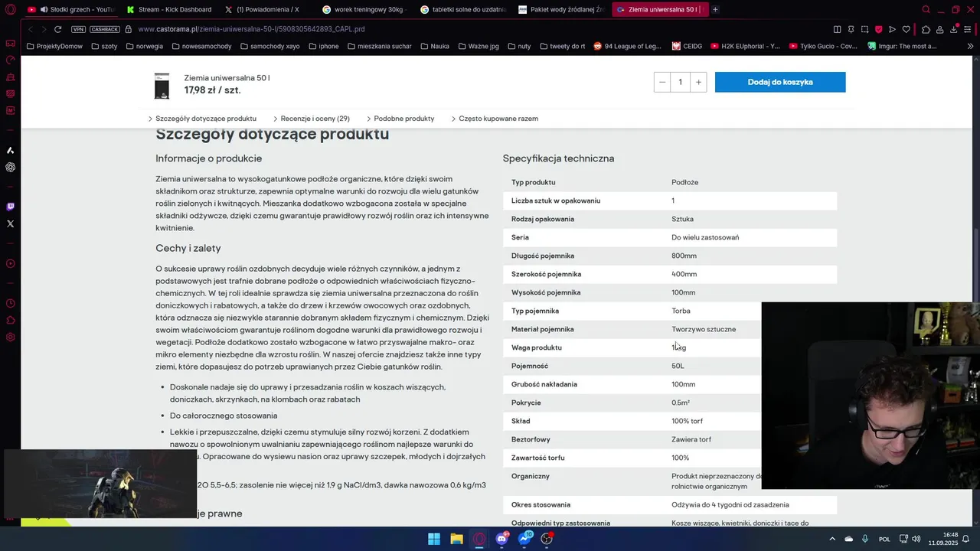The width and height of the screenshot is (980, 551).
Task: Open the ad blocker shield icon
Action: [878, 29]
